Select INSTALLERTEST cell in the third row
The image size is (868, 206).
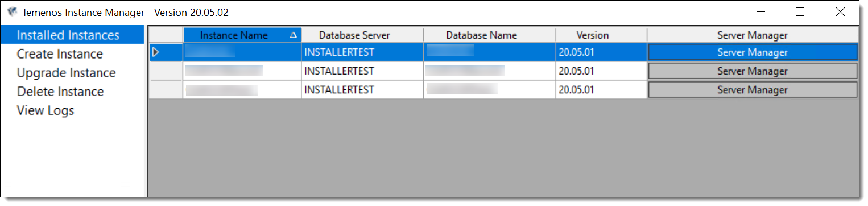click(362, 90)
